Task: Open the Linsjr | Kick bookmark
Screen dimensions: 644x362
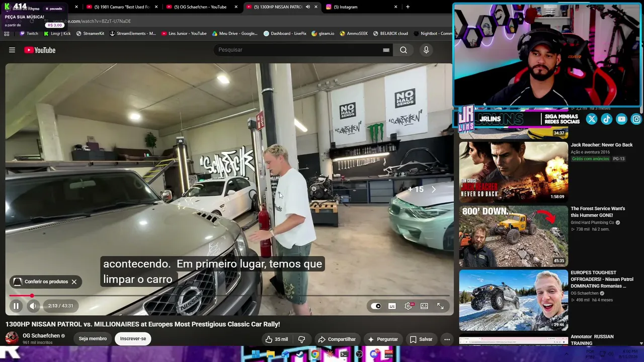Action: point(57,34)
